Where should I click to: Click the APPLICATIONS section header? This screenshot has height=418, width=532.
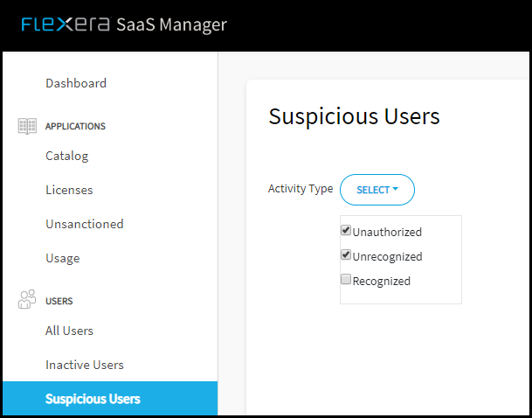tap(75, 126)
